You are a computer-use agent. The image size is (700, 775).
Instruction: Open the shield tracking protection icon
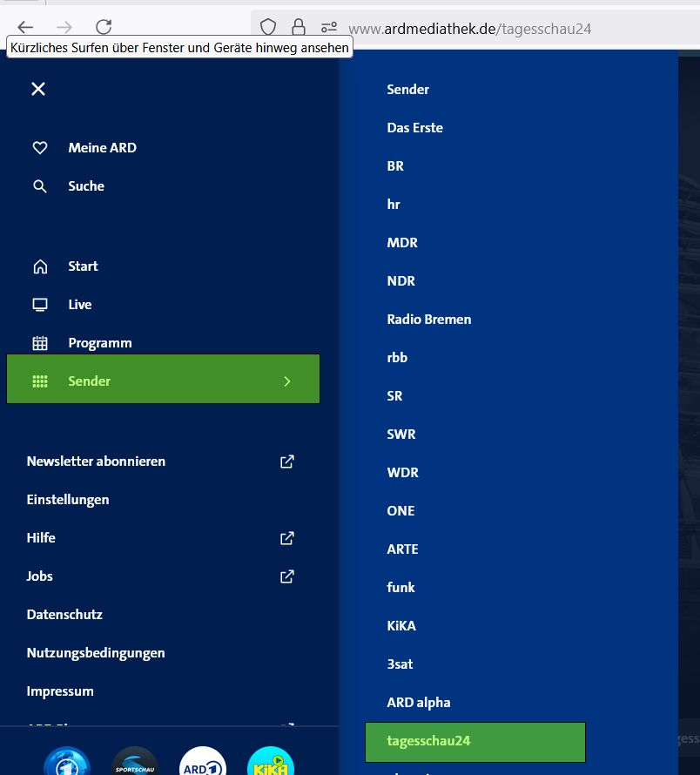[268, 27]
